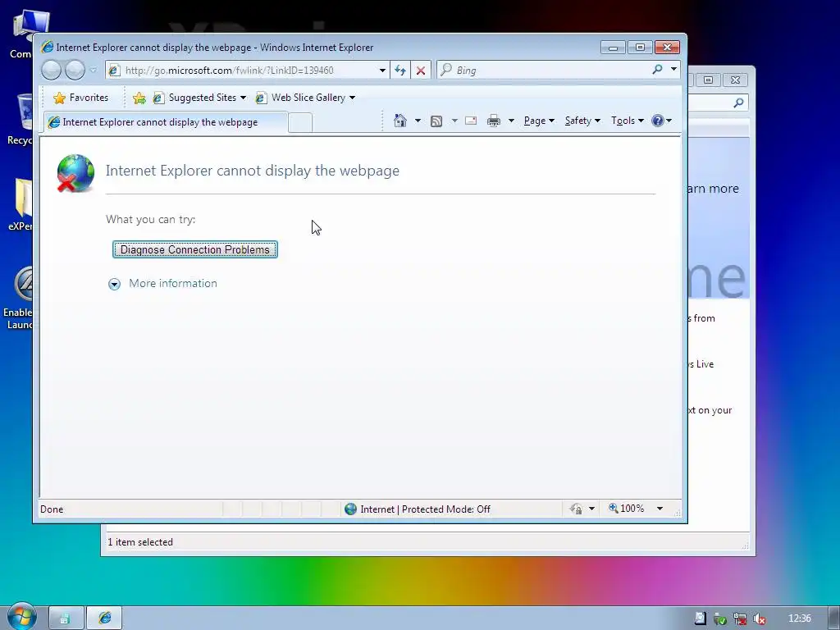Screen dimensions: 840x630
Task: Select the 'cannot display the webpage' tab
Action: coord(165,122)
